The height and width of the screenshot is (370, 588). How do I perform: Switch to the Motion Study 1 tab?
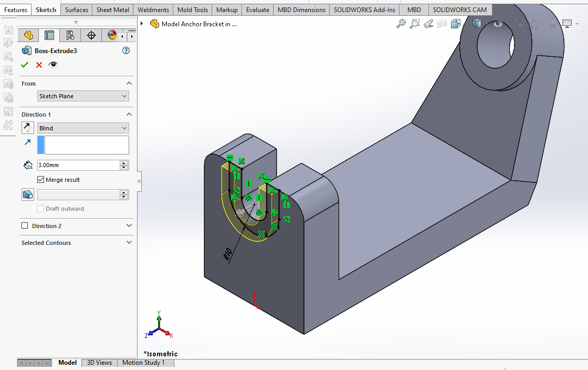[x=143, y=363]
